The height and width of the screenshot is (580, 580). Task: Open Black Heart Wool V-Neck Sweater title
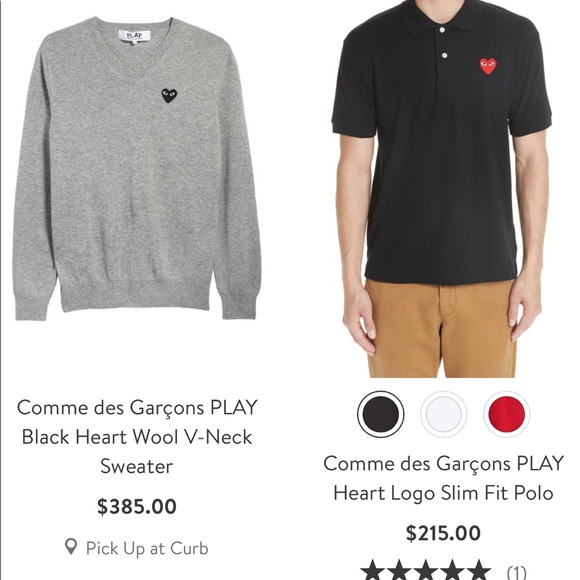point(137,437)
